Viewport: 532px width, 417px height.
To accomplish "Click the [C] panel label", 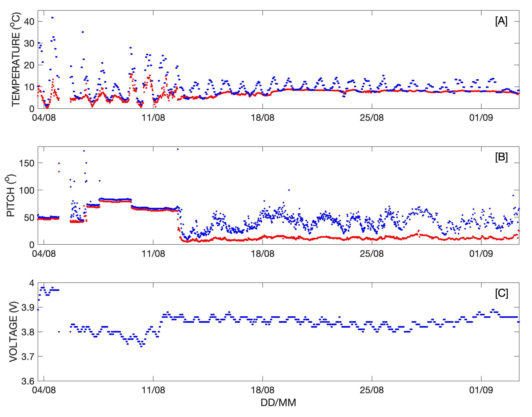I will [x=501, y=294].
